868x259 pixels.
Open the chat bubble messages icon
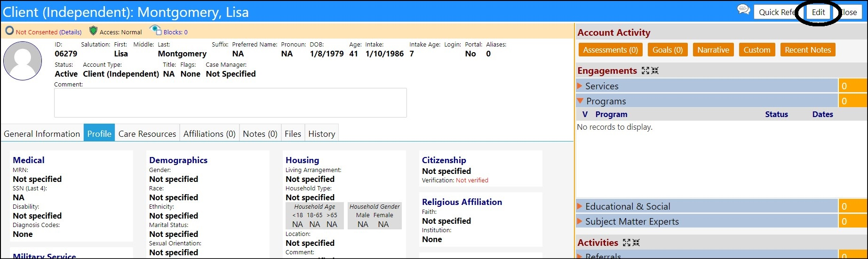click(743, 10)
